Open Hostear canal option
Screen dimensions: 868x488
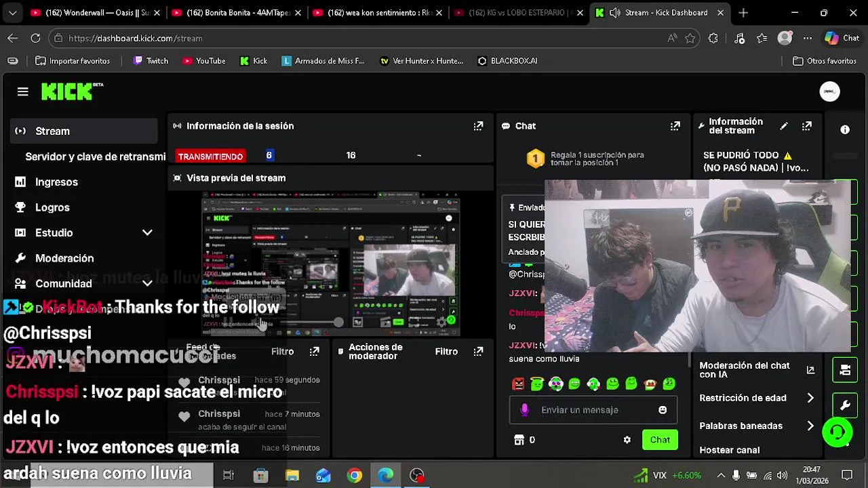(x=730, y=450)
